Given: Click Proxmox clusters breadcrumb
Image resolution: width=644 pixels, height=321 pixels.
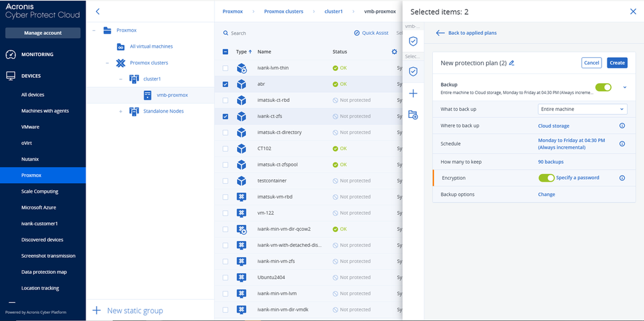Looking at the screenshot, I should (283, 12).
